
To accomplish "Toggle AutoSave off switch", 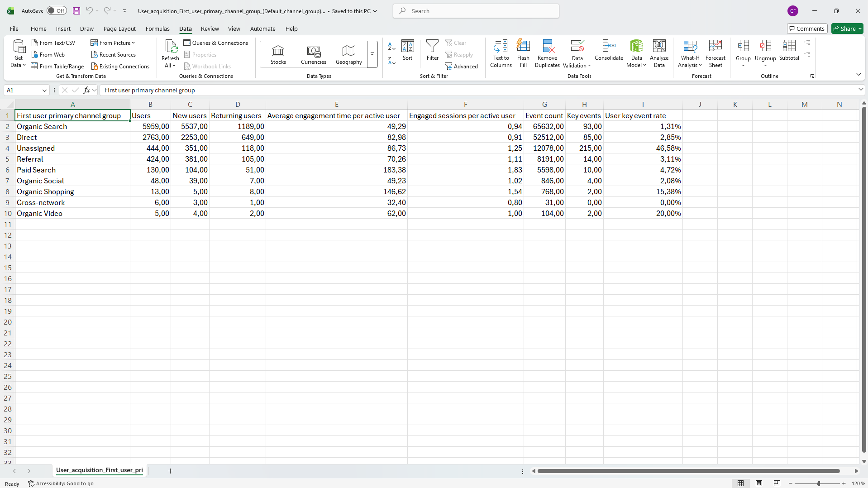I will click(56, 10).
